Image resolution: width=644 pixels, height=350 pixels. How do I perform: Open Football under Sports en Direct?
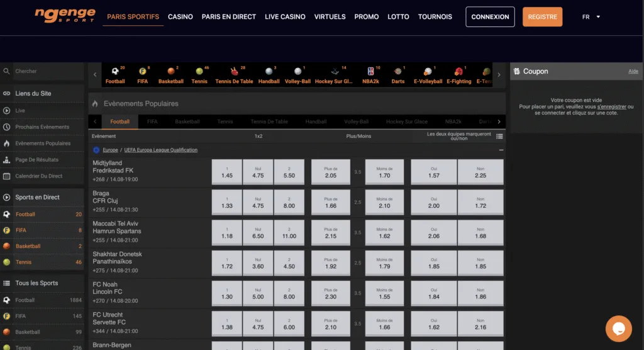(x=42, y=214)
